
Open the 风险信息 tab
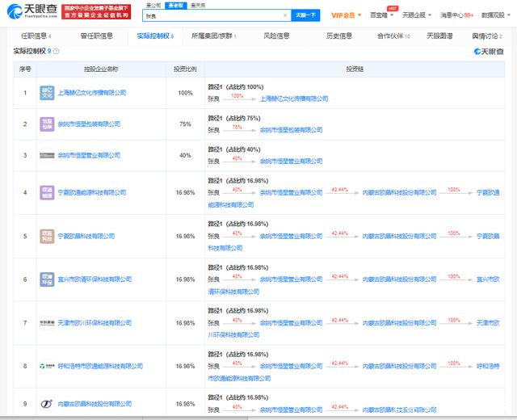pos(277,36)
